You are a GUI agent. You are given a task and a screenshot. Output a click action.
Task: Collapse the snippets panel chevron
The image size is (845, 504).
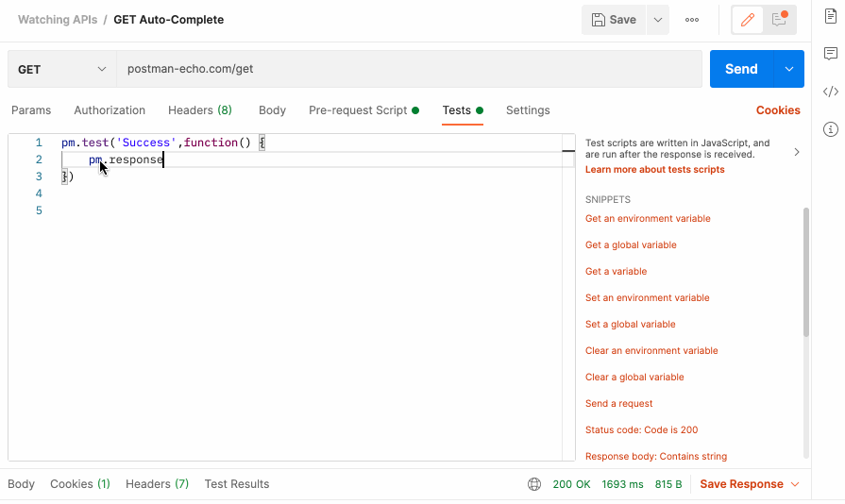(x=796, y=152)
